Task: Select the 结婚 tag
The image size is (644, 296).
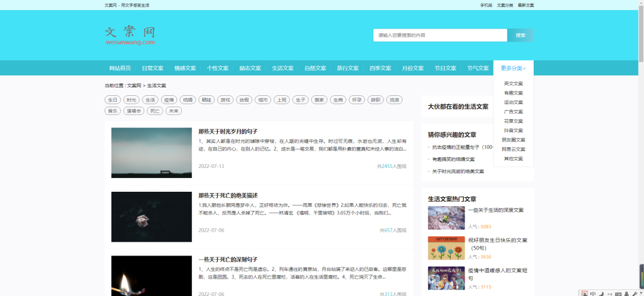Action: click(188, 99)
